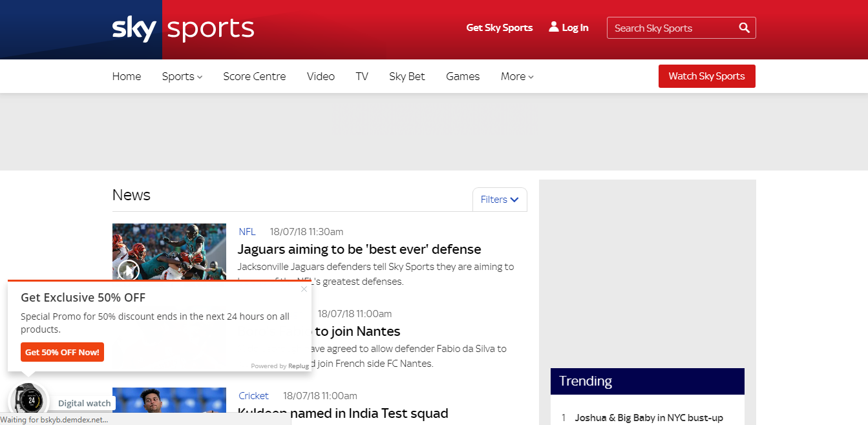Click the digital watch round icon
This screenshot has width=868, height=425.
(x=30, y=400)
